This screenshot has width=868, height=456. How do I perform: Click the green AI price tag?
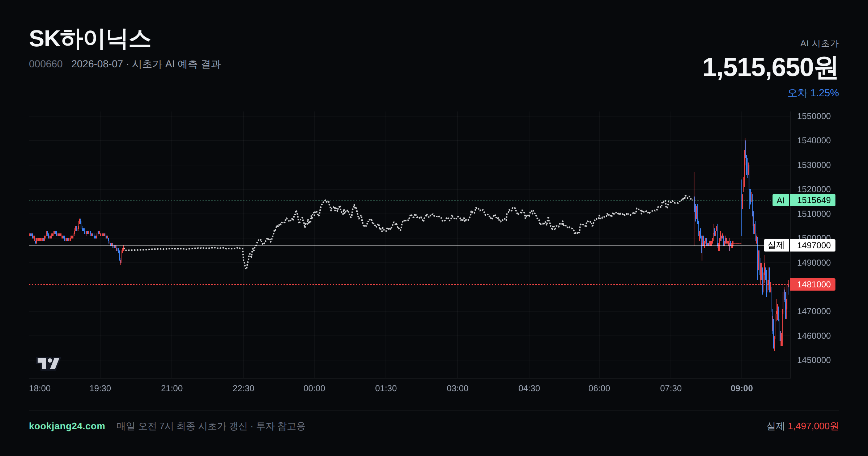click(x=780, y=200)
